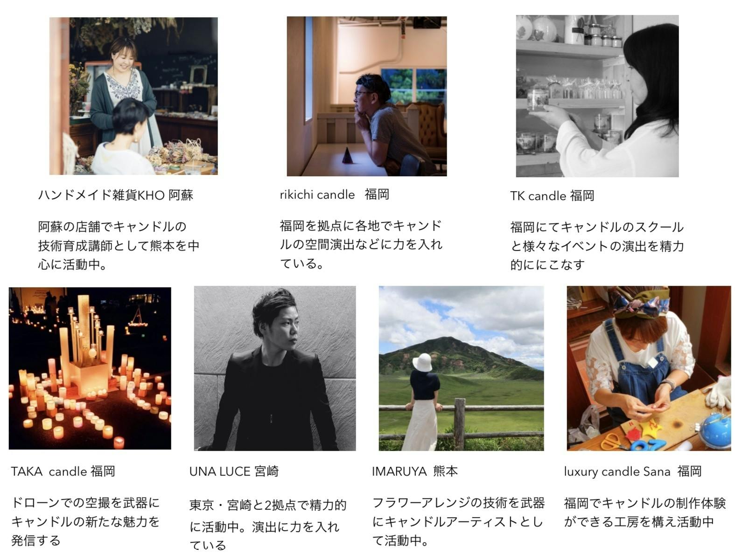Click the KHO description about 技術育成講師

[119, 246]
